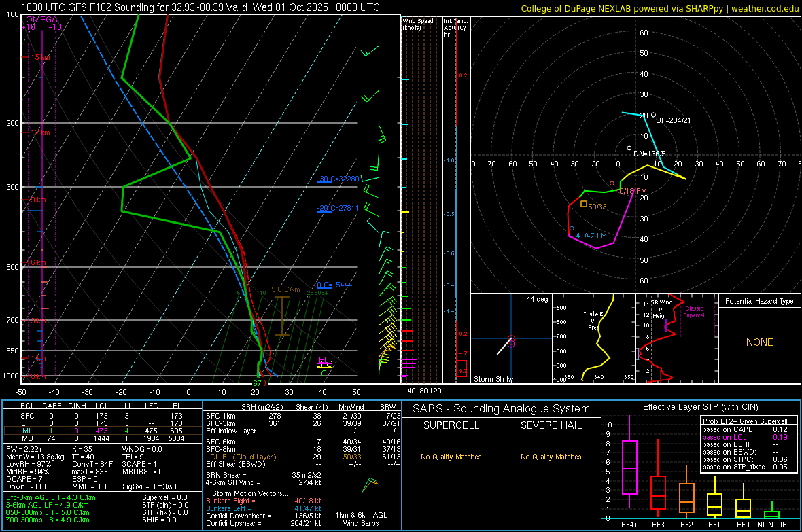Viewport: 802px width, 532px height.
Task: Select the 15 km height marker
Action: [x=39, y=57]
